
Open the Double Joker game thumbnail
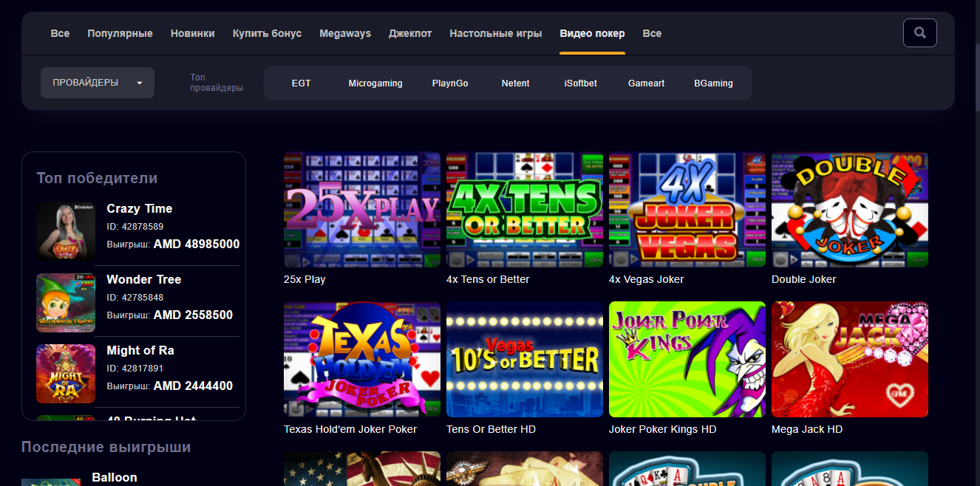(x=850, y=210)
